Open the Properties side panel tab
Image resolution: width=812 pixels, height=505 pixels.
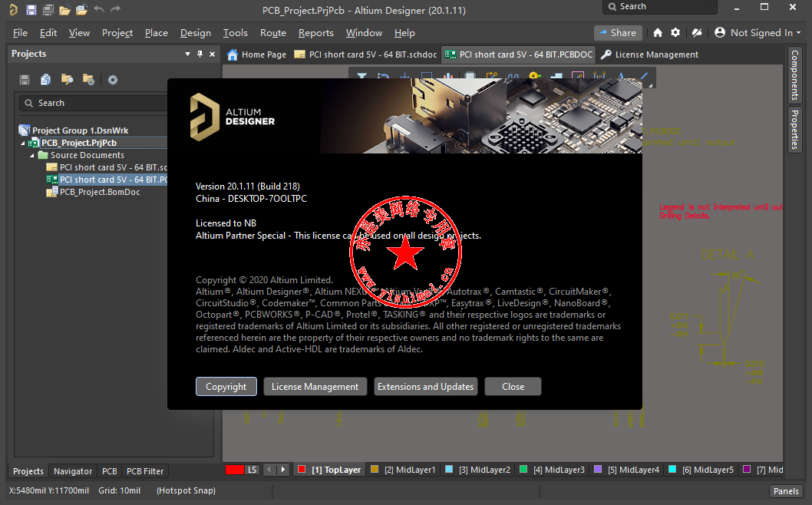pos(795,130)
